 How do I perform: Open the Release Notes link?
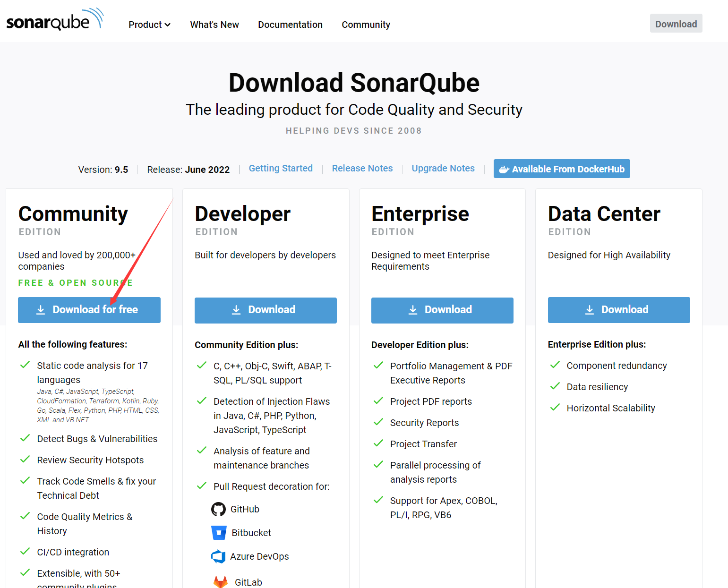(x=362, y=168)
